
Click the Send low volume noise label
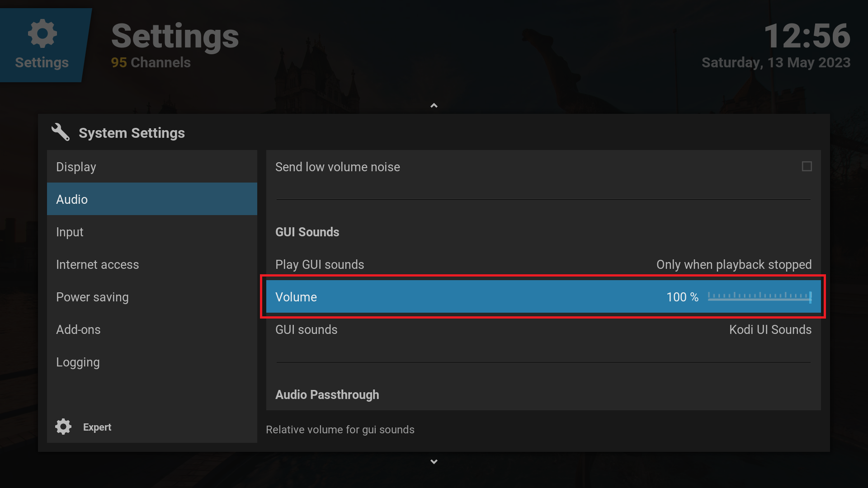pos(337,167)
